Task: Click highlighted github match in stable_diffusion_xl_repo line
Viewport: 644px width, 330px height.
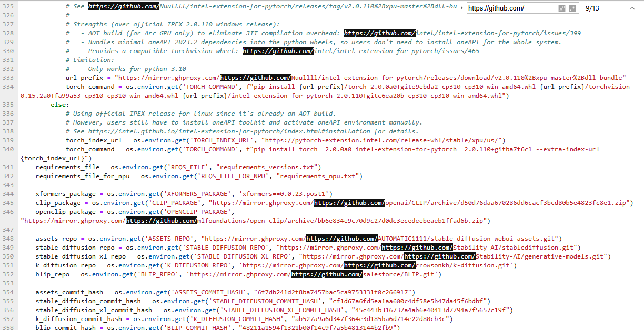Action: (x=440, y=256)
